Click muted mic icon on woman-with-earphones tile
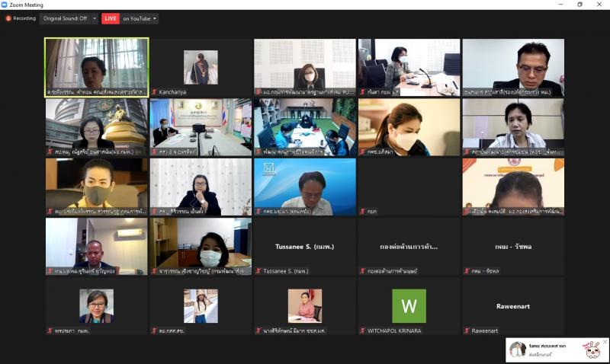 coord(154,211)
